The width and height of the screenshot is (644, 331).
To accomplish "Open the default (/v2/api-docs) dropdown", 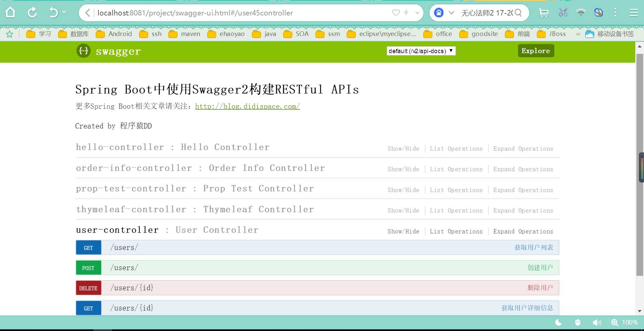I will [421, 51].
